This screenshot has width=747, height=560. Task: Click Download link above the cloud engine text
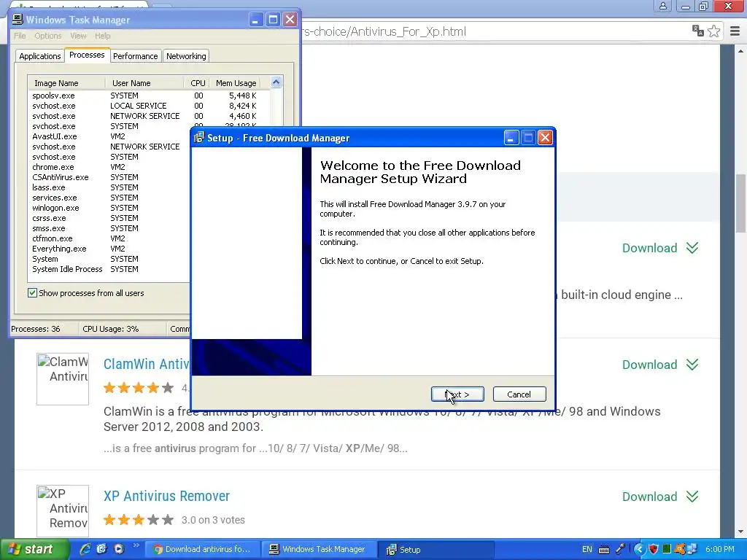pyautogui.click(x=649, y=248)
